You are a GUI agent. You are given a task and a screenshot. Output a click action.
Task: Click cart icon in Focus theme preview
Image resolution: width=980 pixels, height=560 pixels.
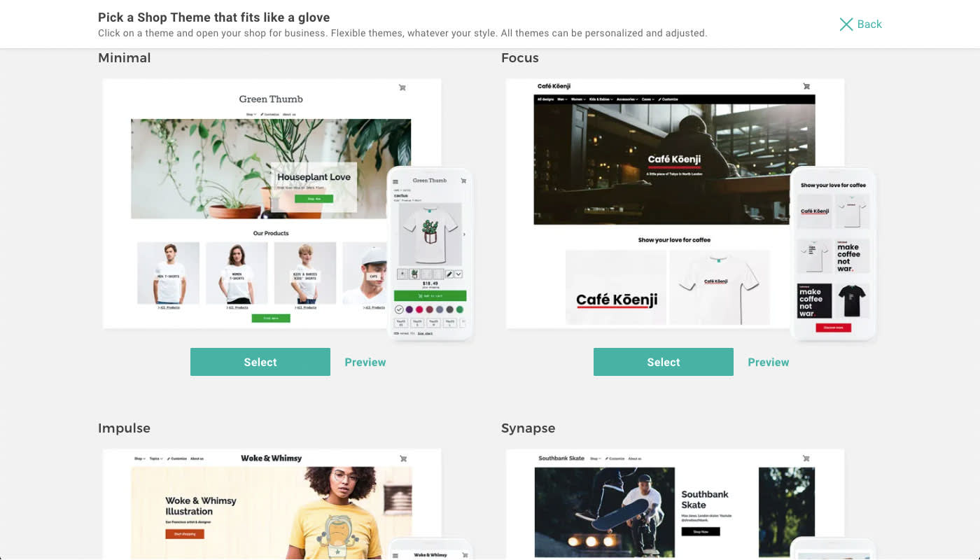pos(806,87)
